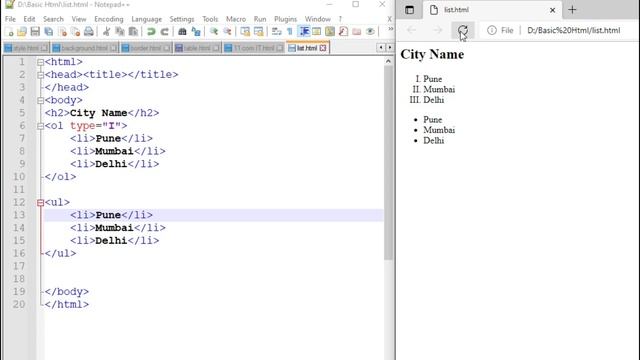The height and width of the screenshot is (360, 640).
Task: Click the Synchronize horizontal scrolling icon
Action: coord(259,31)
